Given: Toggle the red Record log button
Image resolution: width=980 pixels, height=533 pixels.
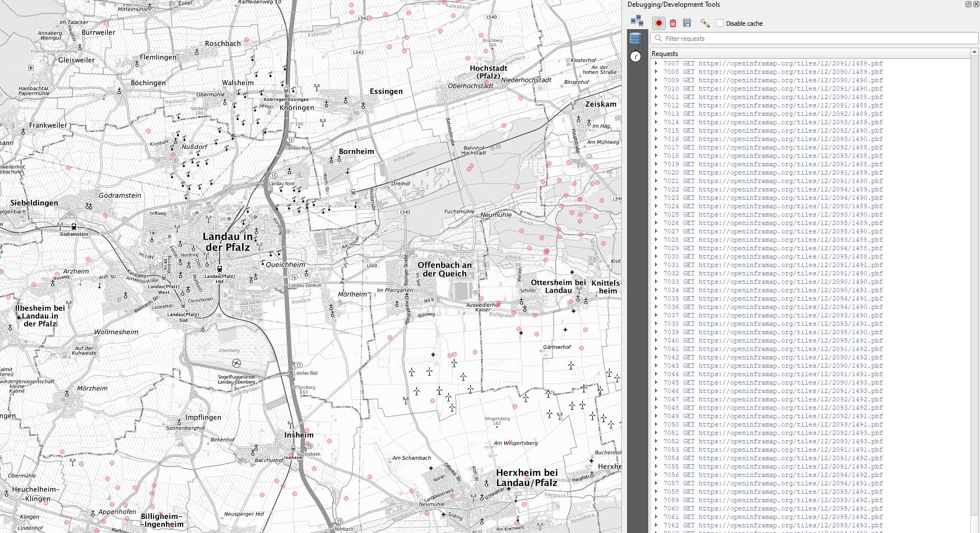Looking at the screenshot, I should (x=659, y=23).
